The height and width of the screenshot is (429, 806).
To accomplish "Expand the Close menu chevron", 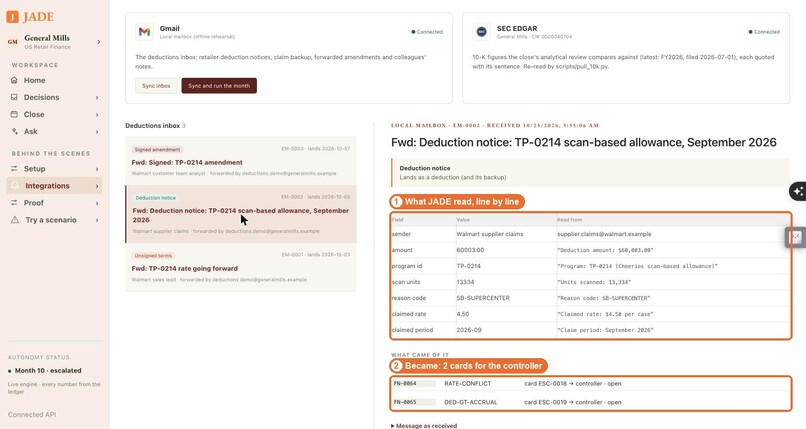I will point(97,115).
